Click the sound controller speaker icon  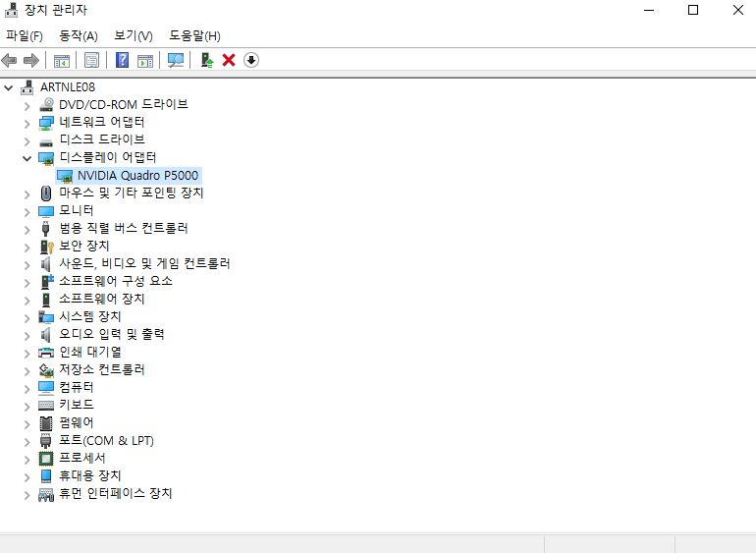pyautogui.click(x=46, y=264)
